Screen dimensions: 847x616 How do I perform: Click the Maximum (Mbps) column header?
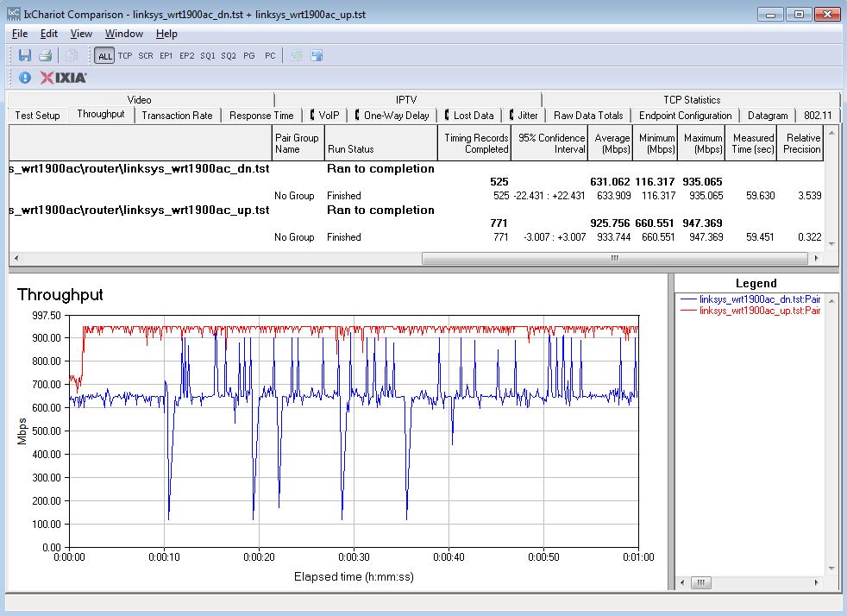[701, 143]
